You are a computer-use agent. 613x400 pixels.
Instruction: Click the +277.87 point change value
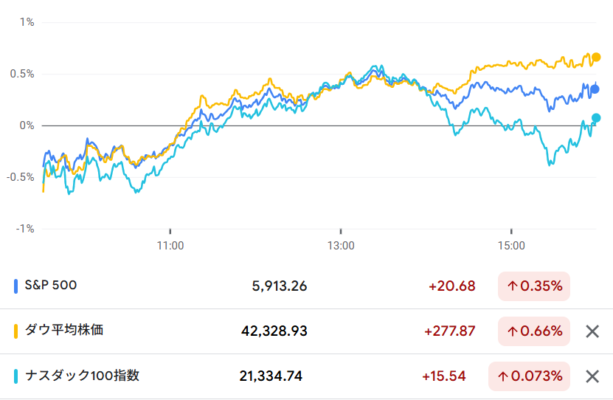pos(450,331)
